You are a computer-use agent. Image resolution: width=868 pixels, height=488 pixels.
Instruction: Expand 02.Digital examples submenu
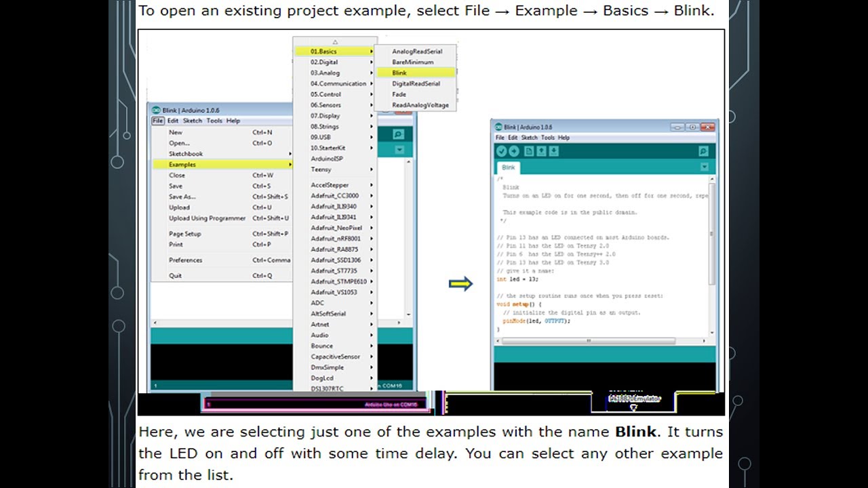tap(335, 62)
